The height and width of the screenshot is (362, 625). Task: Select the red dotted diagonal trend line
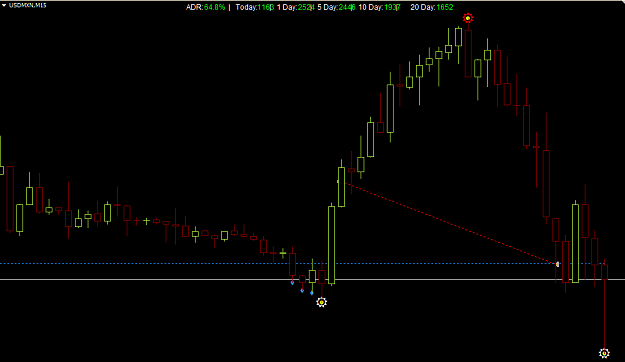(450, 223)
